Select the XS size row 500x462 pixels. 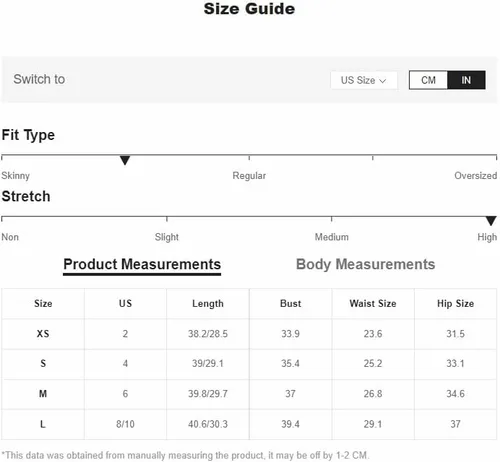[249, 334]
